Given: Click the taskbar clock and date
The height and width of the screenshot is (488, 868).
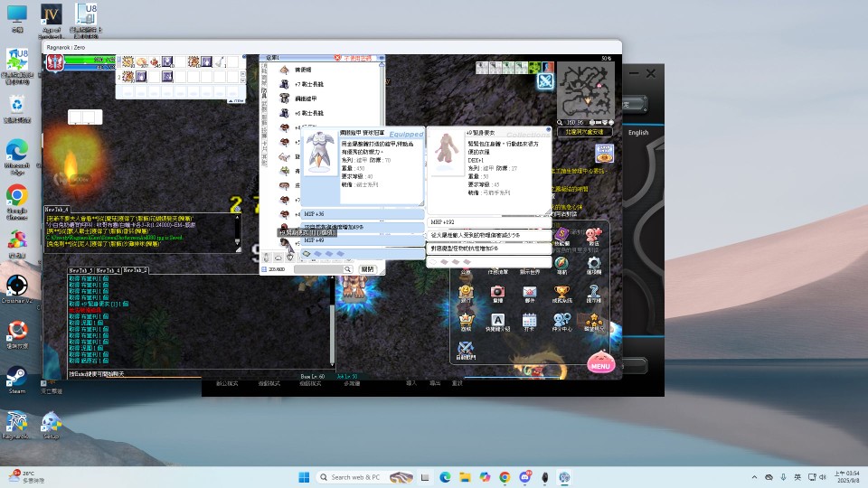Looking at the screenshot, I should coord(847,477).
